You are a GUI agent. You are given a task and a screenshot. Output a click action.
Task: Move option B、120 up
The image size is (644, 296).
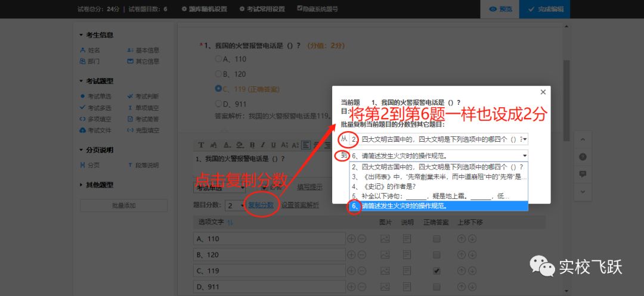461,254
